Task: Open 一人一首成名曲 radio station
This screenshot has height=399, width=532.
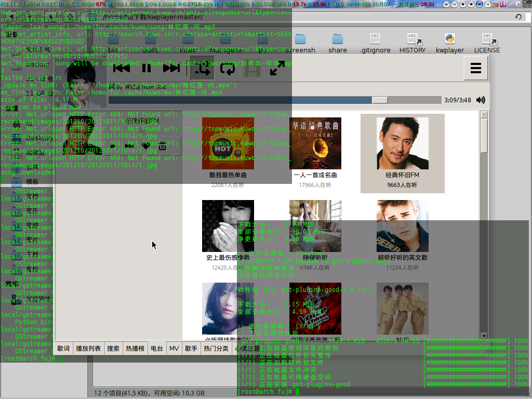Action: 315,153
